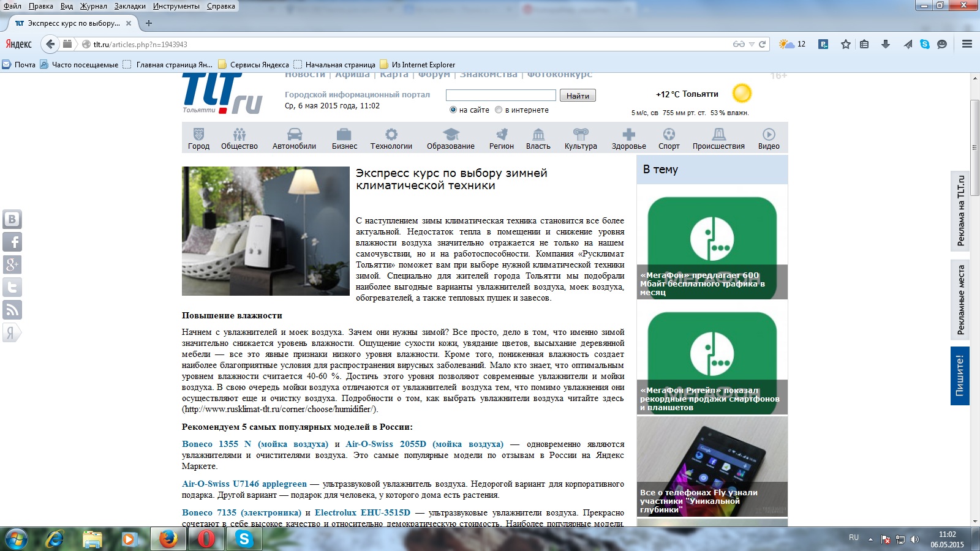This screenshot has height=551, width=980.
Task: Expand the address bar history dropdown
Action: coord(752,44)
